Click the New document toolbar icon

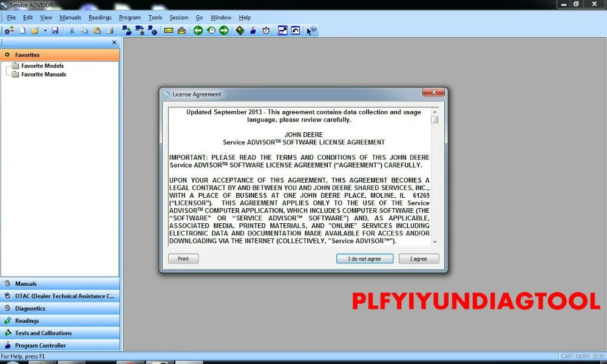coord(22,30)
